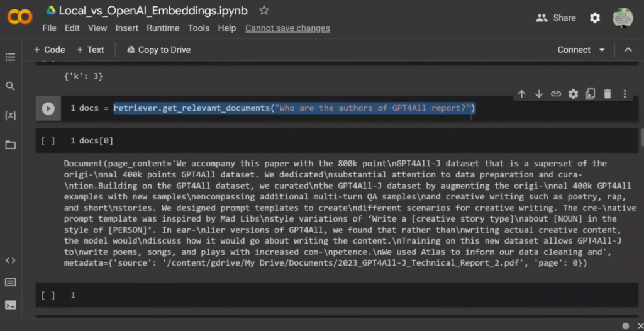Image resolution: width=644 pixels, height=331 pixels.
Task: Copy link to the cell
Action: pos(556,94)
